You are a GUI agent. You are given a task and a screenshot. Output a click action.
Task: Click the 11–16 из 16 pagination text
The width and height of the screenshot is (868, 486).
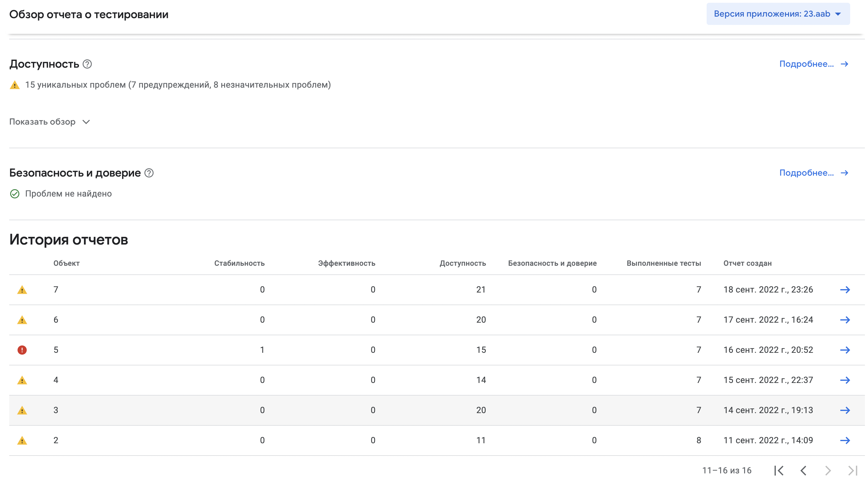pyautogui.click(x=727, y=471)
